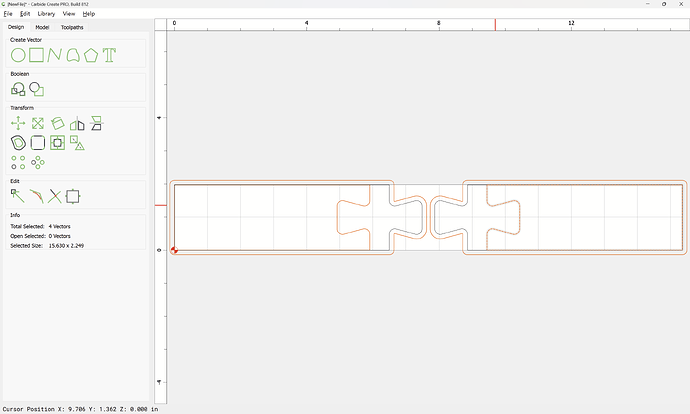The height and width of the screenshot is (414, 690).
Task: Open the rounded Corner tool
Action: 38,143
